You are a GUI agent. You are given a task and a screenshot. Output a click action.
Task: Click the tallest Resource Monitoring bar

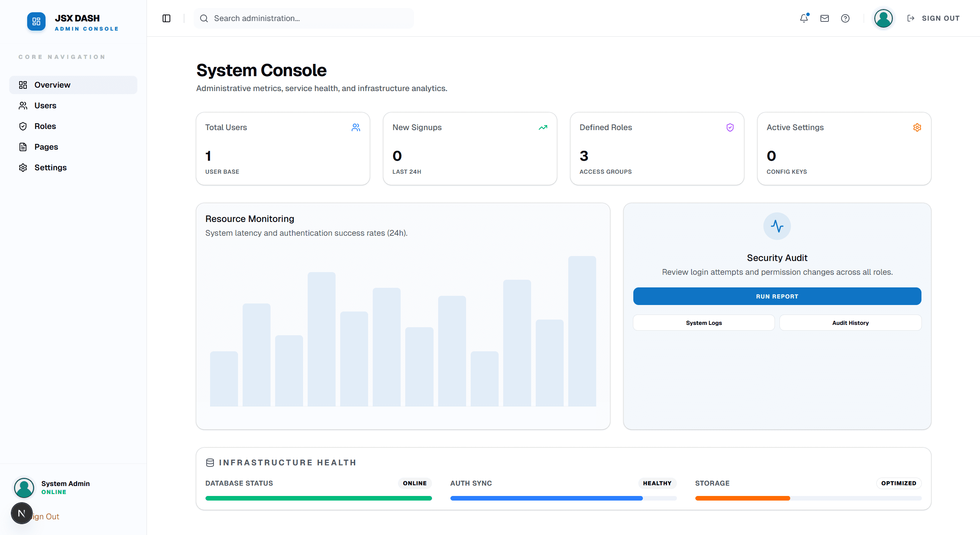582,331
